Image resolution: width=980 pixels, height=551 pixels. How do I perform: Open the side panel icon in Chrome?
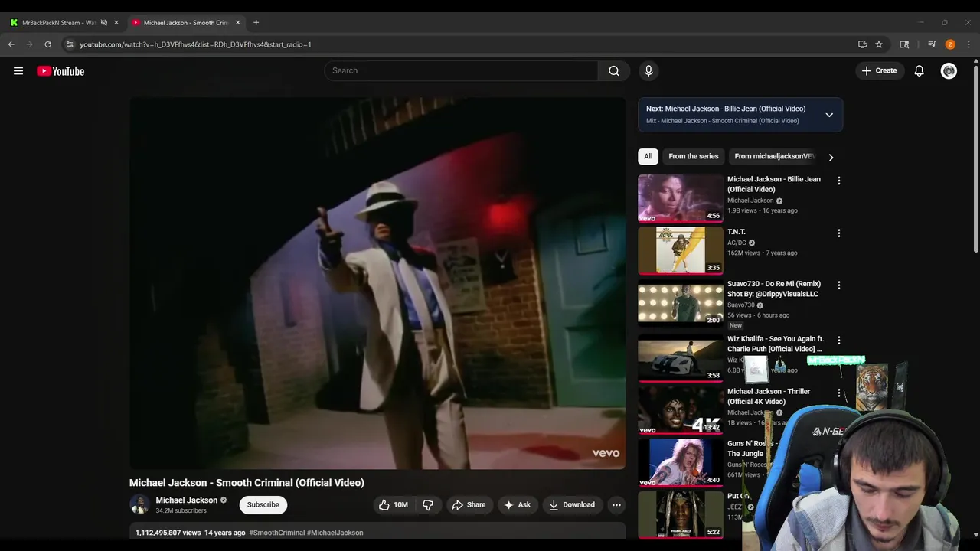pos(904,44)
